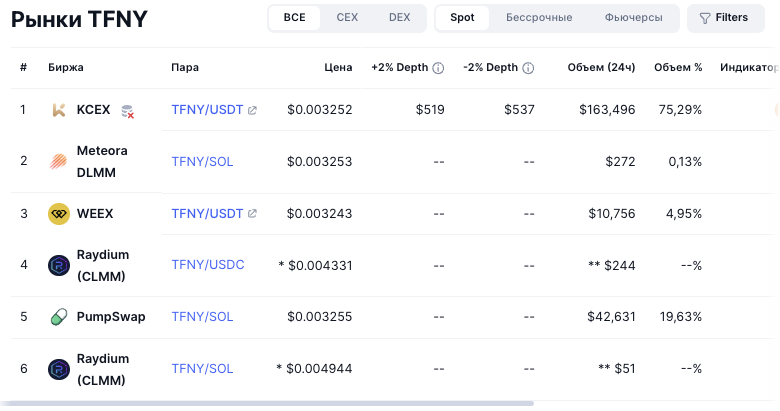Select the ВСЕ markets tab
Screen dimensions: 780x411
(294, 17)
